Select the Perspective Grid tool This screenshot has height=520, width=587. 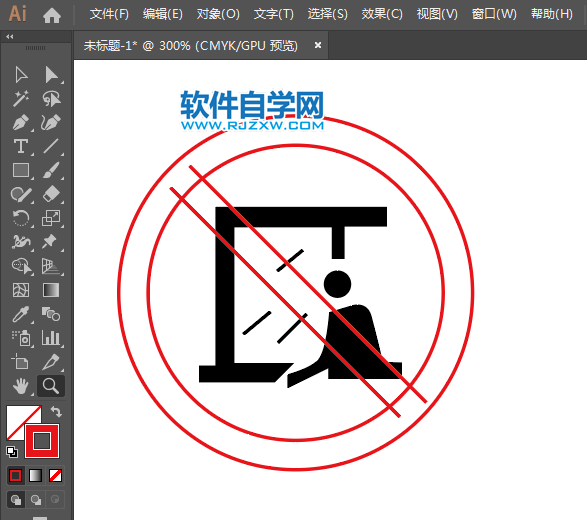tap(51, 266)
